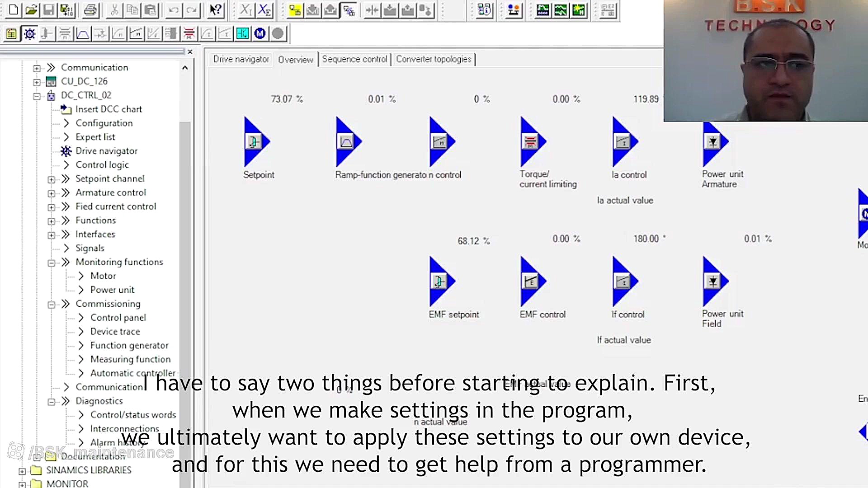The image size is (868, 488).
Task: Switch to the Overview tab
Action: pyautogui.click(x=295, y=60)
